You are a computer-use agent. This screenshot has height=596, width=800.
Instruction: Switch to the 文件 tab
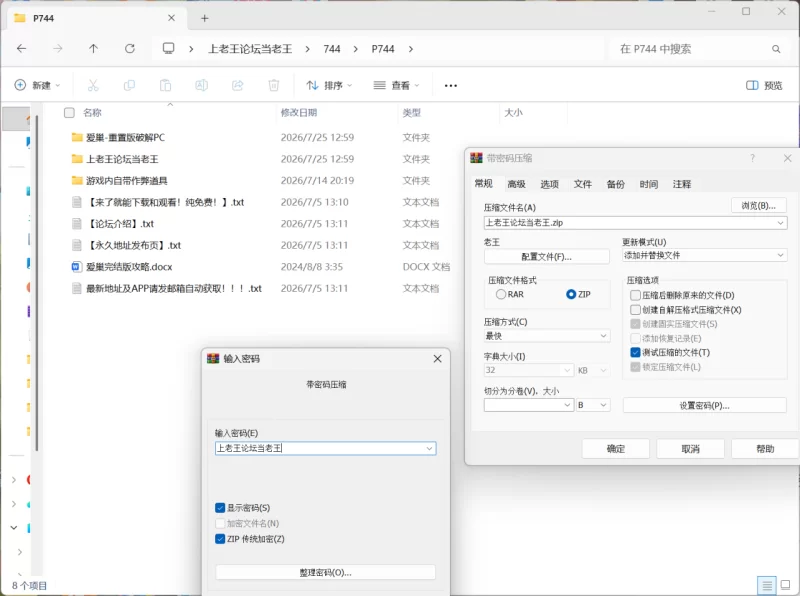coord(583,184)
